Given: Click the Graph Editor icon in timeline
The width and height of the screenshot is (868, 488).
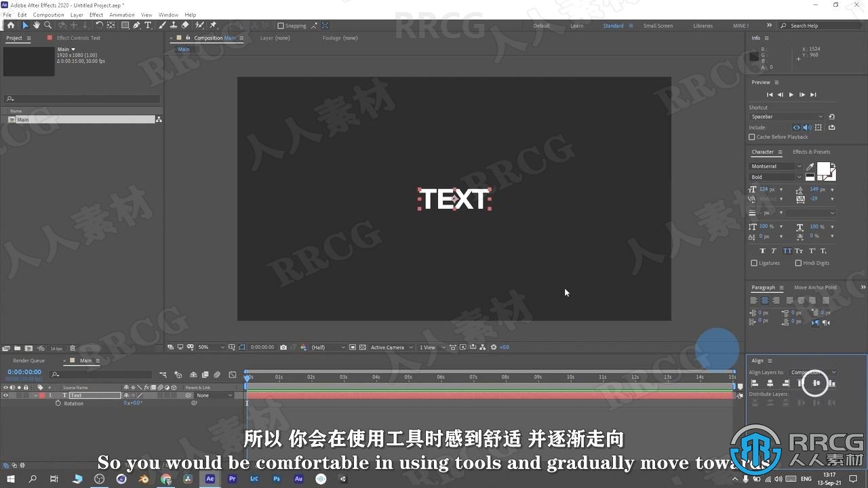Looking at the screenshot, I should tap(233, 374).
